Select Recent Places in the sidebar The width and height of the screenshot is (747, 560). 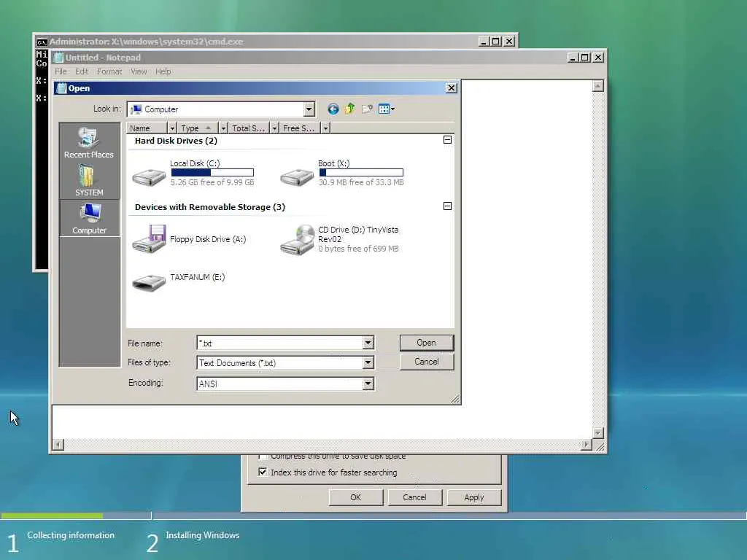[89, 143]
